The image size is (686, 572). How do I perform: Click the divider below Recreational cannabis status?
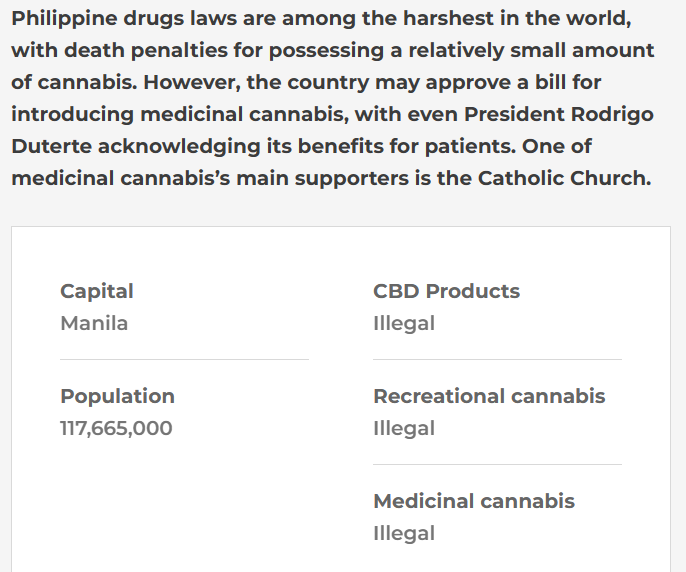click(x=497, y=464)
